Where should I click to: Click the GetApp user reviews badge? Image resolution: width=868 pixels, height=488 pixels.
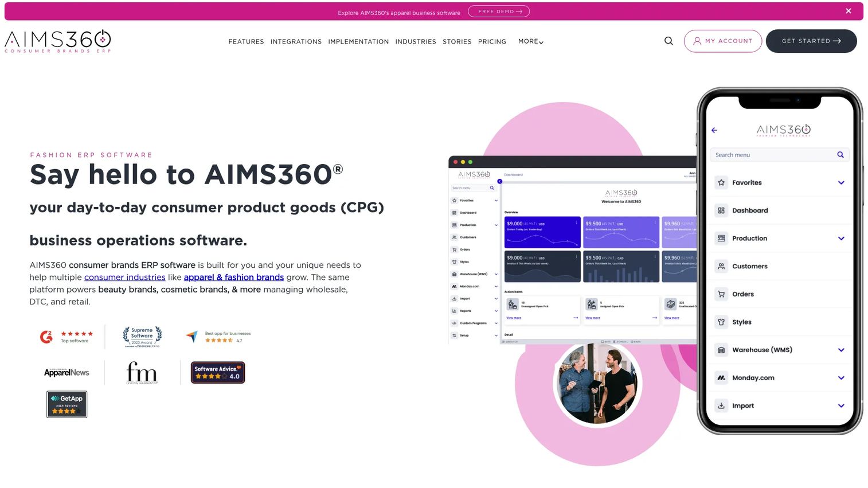67,404
